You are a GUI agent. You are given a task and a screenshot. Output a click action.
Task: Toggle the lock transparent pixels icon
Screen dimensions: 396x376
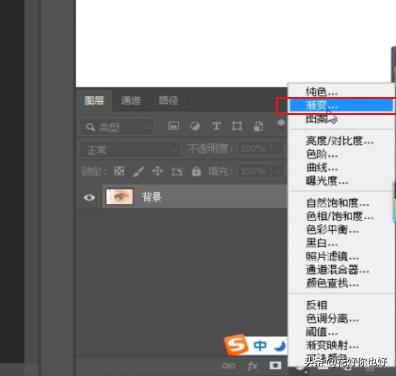[x=119, y=171]
